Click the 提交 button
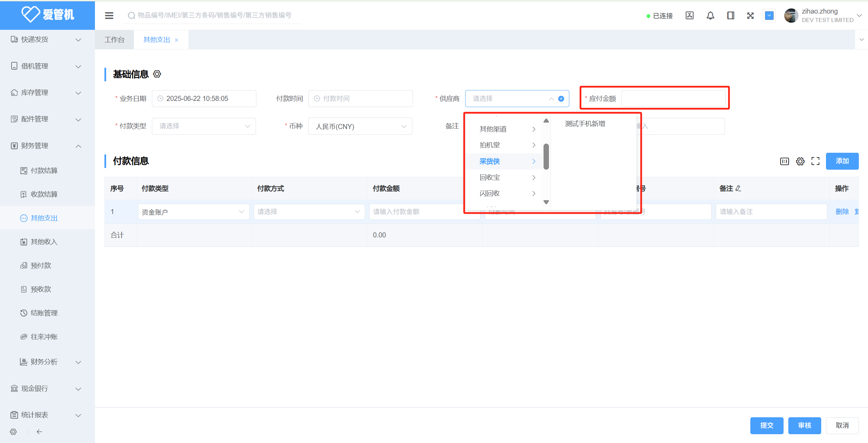The width and height of the screenshot is (868, 443). point(767,425)
